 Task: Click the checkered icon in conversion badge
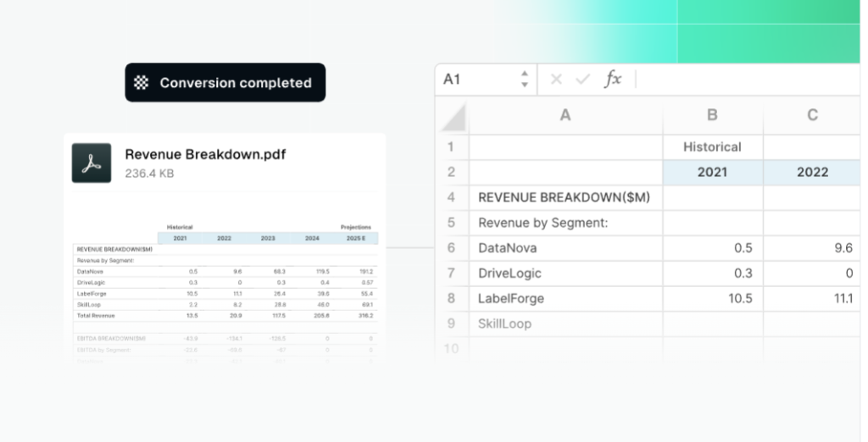[142, 83]
